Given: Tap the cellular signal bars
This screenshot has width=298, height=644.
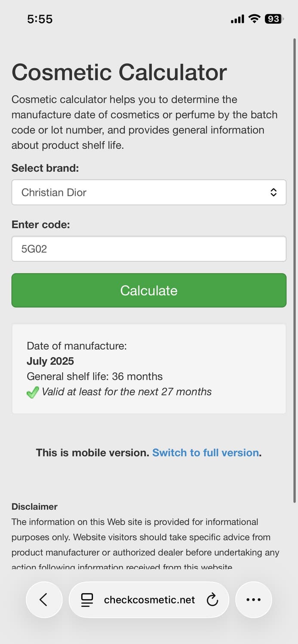Looking at the screenshot, I should (x=237, y=19).
